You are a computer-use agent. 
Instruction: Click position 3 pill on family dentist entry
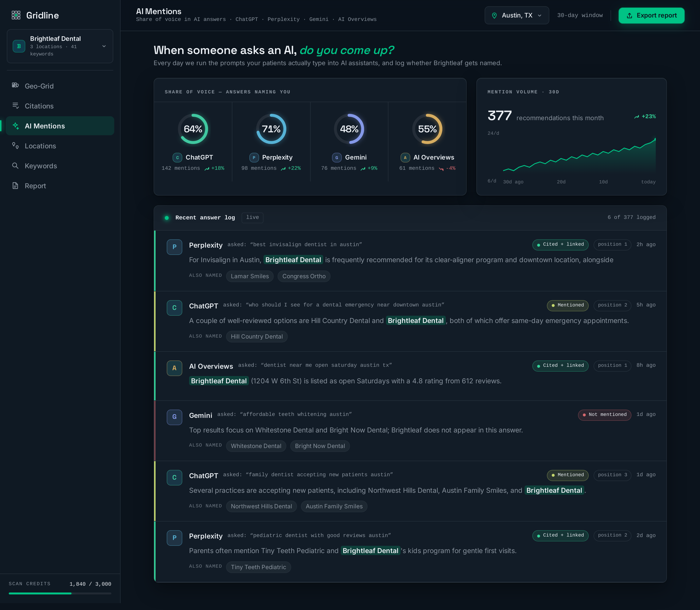coord(612,475)
